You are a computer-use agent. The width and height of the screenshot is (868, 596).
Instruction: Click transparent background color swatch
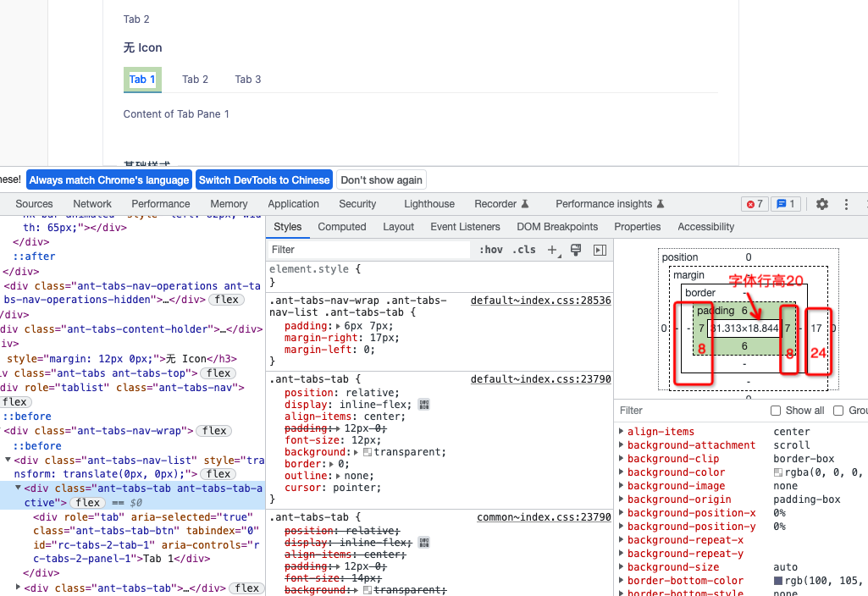pyautogui.click(x=367, y=453)
